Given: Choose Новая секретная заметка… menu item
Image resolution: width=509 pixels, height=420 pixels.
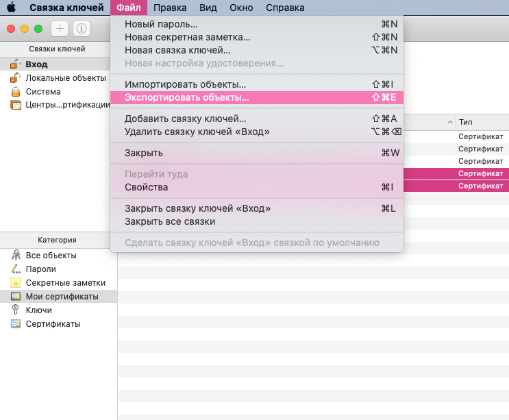Looking at the screenshot, I should 257,37.
